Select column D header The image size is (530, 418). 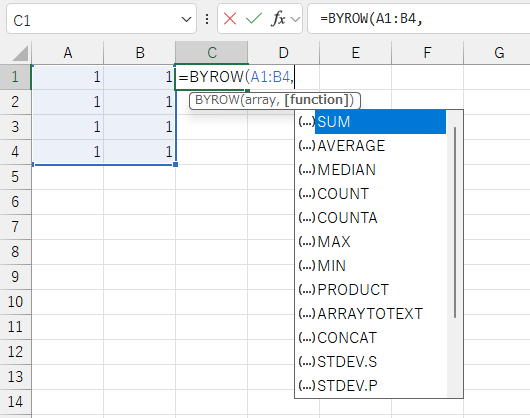(284, 53)
